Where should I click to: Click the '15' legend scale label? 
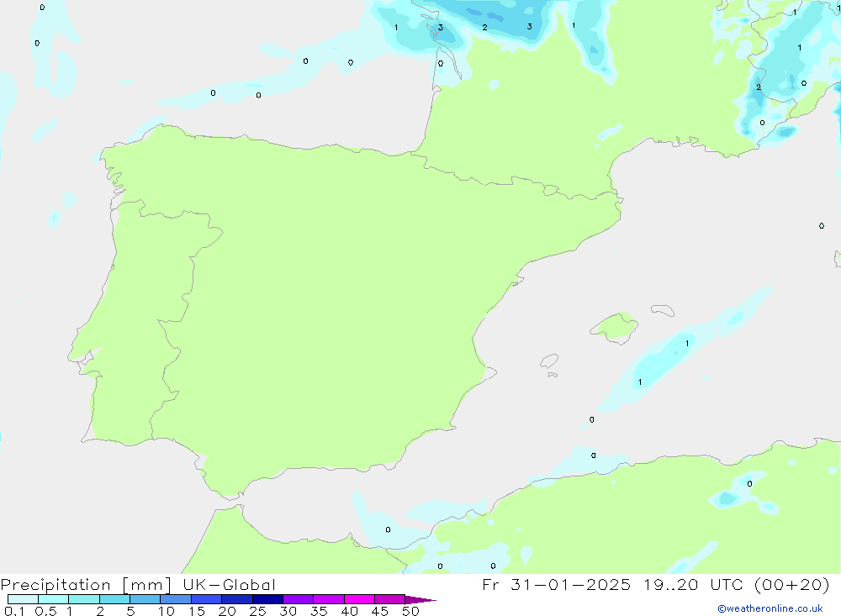pos(197,611)
